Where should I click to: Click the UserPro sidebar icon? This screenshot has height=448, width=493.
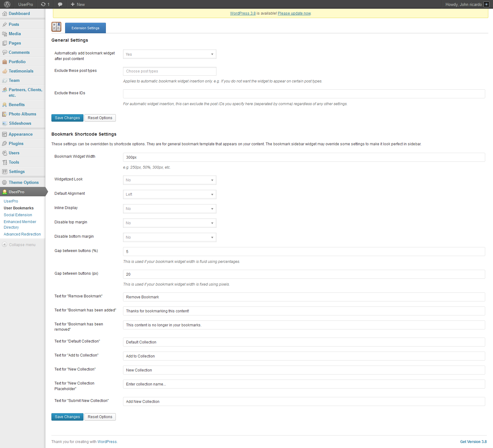[5, 192]
